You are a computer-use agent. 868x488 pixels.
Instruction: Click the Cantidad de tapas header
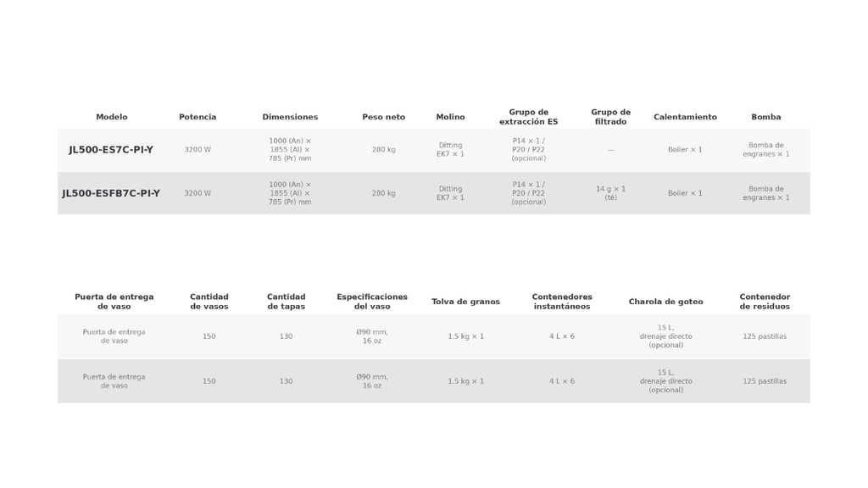(x=287, y=302)
